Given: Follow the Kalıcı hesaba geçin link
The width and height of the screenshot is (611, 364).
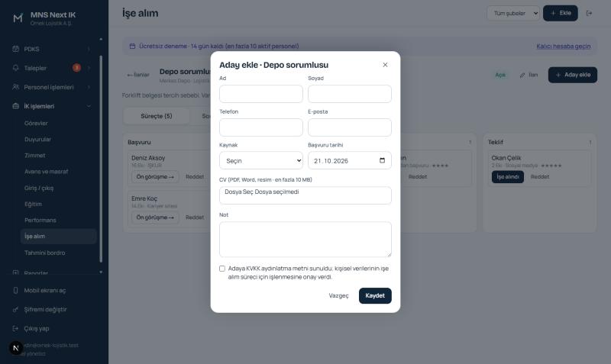Looking at the screenshot, I should (x=563, y=46).
